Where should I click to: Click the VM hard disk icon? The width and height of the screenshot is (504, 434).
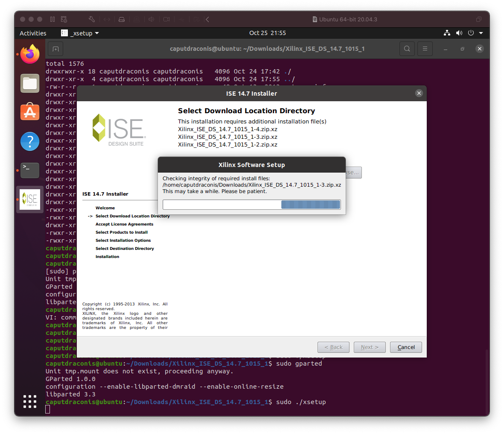pos(122,19)
